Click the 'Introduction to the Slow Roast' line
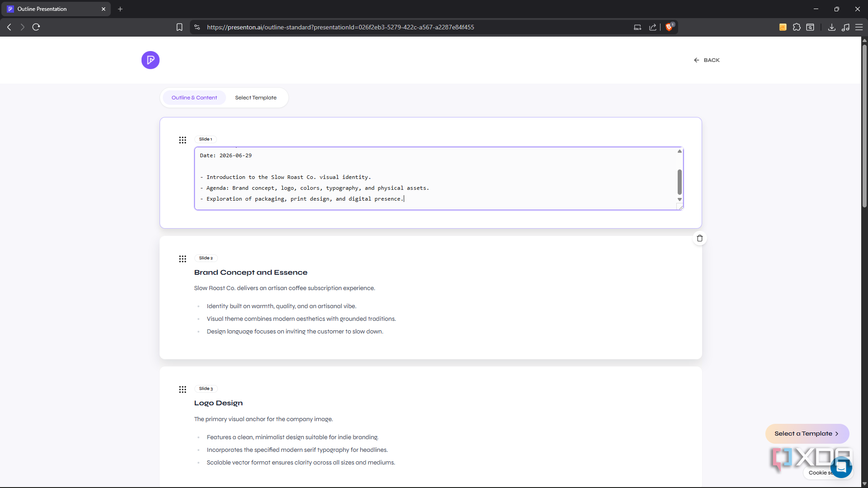868x488 pixels. pyautogui.click(x=286, y=177)
